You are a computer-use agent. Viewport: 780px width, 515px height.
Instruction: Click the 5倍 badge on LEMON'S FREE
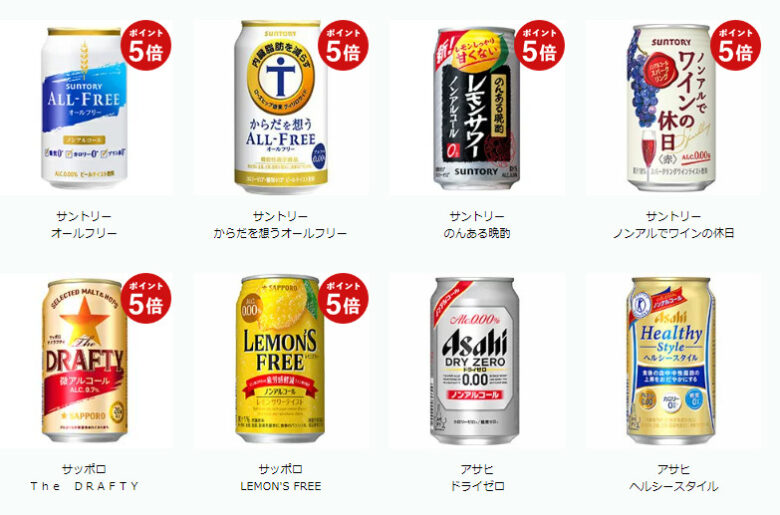pos(343,298)
